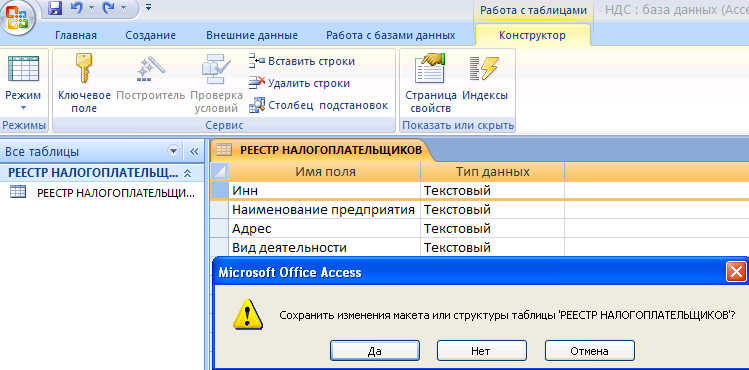Screen dimensions: 749x370
Task: Click the Undo arrow icon
Action: pyautogui.click(x=76, y=8)
